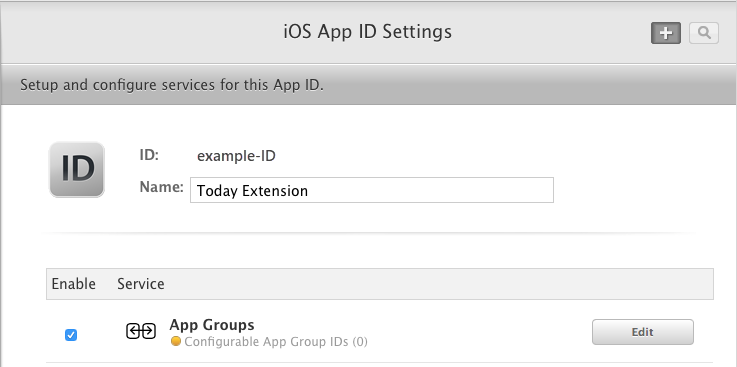Screen dimensions: 737x367
Task: Click the App Groups service title
Action: tap(212, 325)
